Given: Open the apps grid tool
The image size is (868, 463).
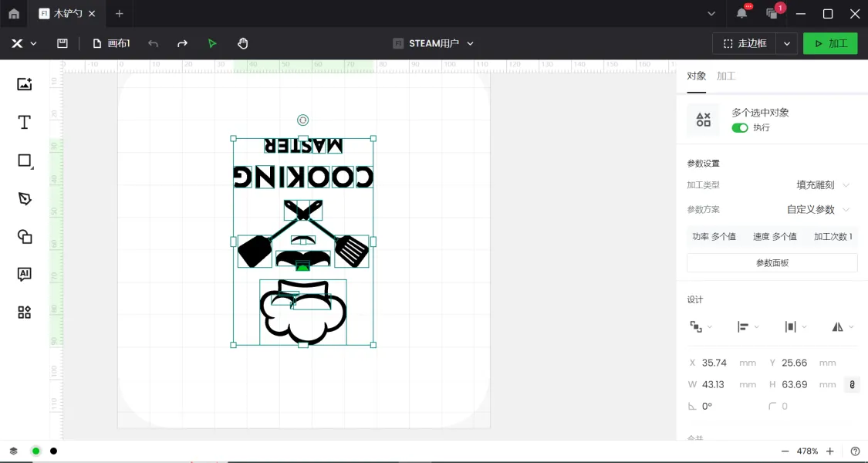Looking at the screenshot, I should [25, 313].
